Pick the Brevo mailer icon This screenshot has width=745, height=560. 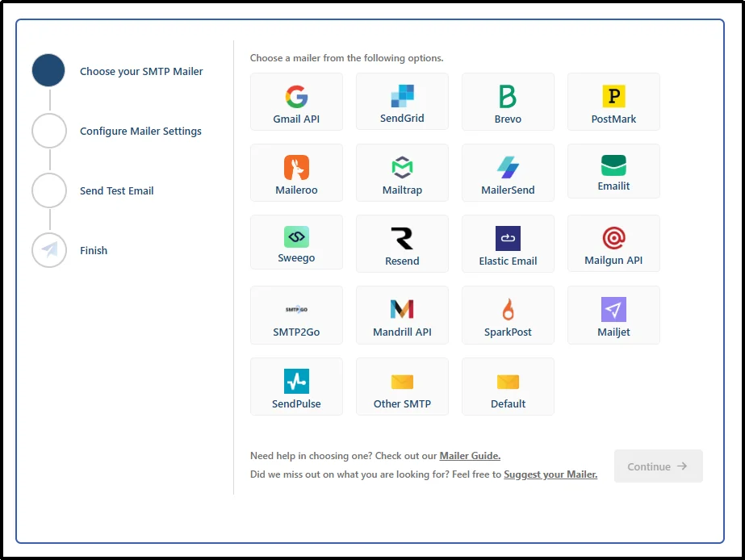coord(508,96)
